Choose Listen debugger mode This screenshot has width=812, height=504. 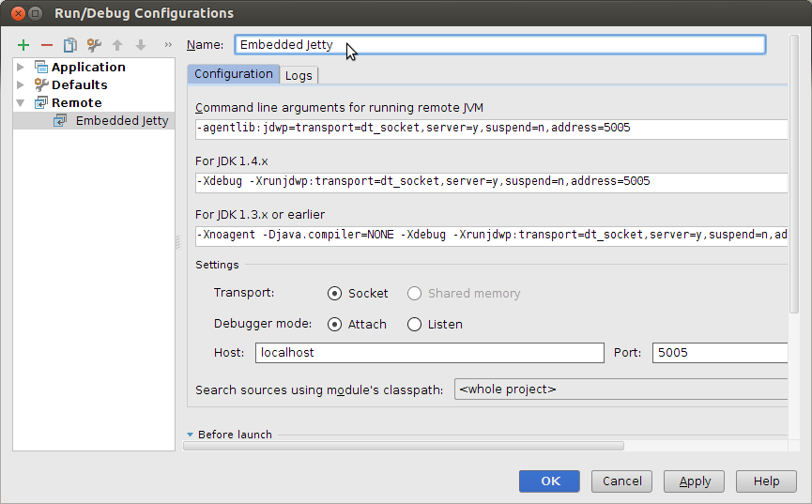(x=414, y=324)
